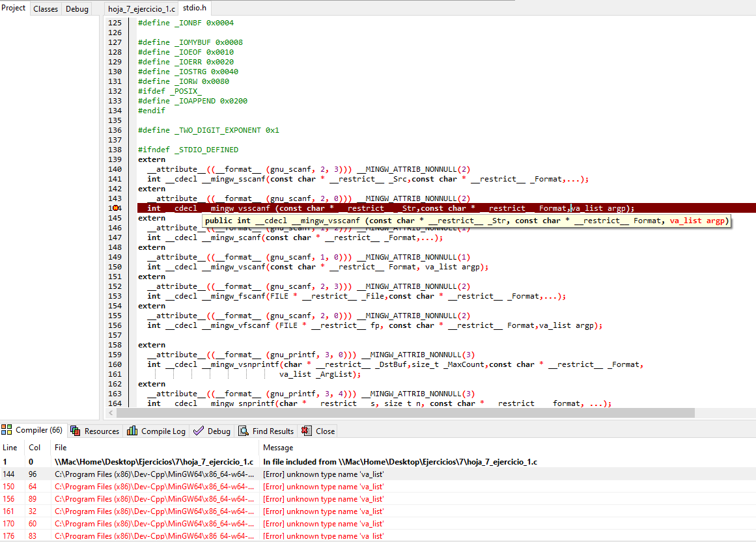Click the Compile Log bar chart icon
Screen dimensions: 756x542
[132, 431]
